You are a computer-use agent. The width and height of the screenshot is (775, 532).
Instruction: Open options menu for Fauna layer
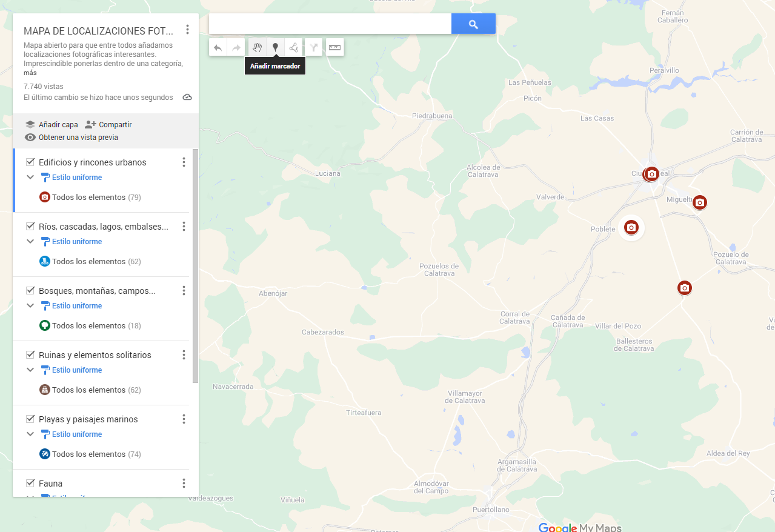184,484
